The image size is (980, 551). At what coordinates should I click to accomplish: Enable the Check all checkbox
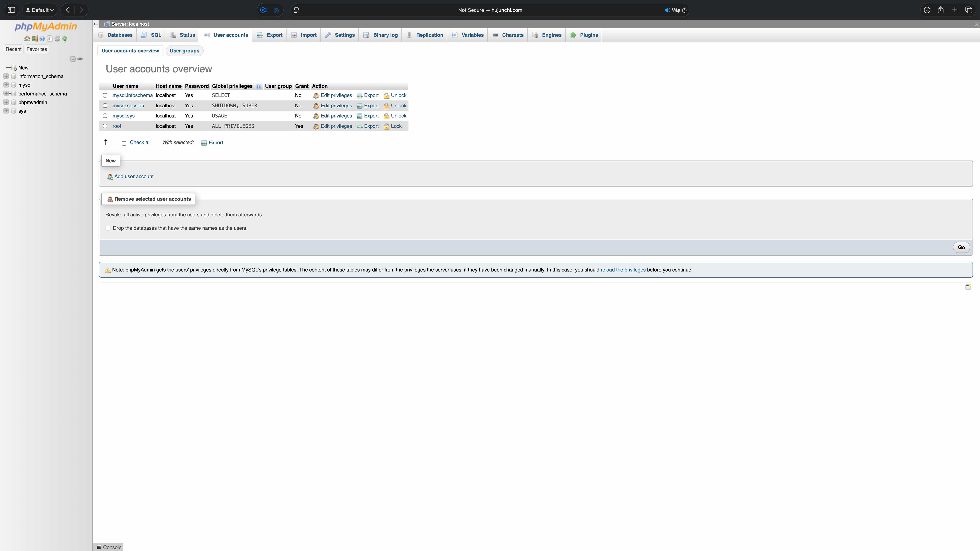[x=124, y=143]
